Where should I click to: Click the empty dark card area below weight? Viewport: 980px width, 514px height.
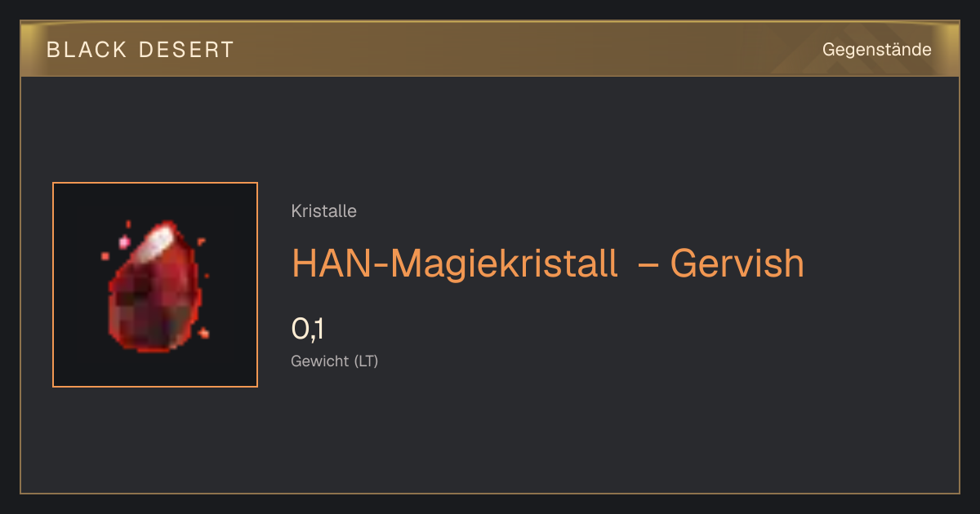pyautogui.click(x=572, y=432)
